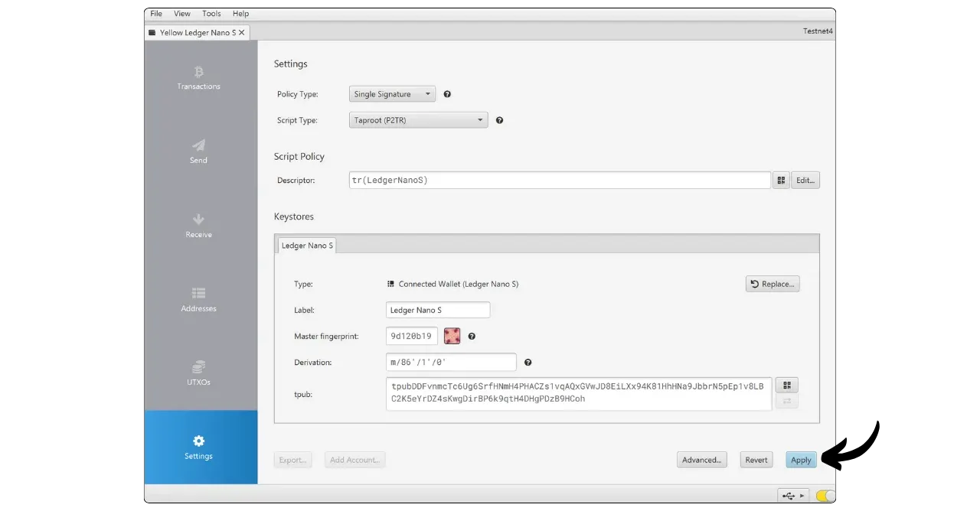This screenshot has width=980, height=511.
Task: Open the UTXOs sidebar section
Action: point(198,373)
